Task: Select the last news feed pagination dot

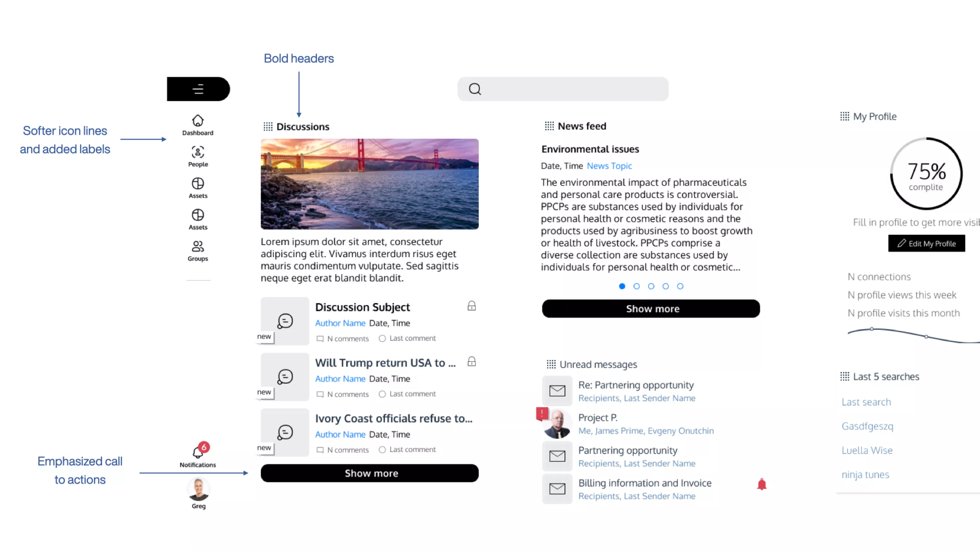Action: pyautogui.click(x=680, y=286)
